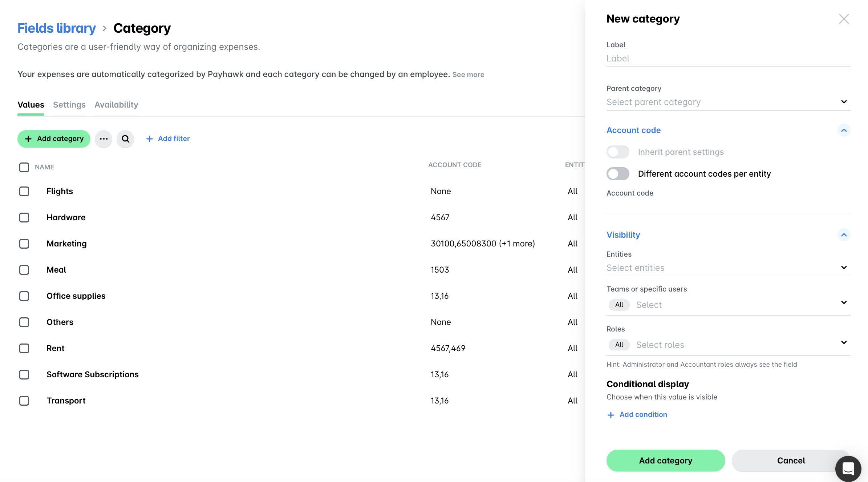Switch to the Availability tab
Viewport: 868px width, 482px height.
pyautogui.click(x=116, y=105)
